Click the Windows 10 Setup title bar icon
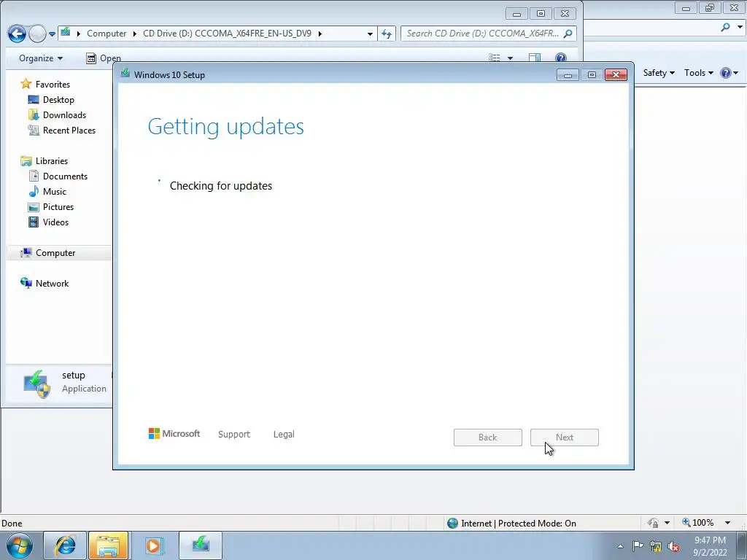Image resolution: width=747 pixels, height=560 pixels. [125, 74]
